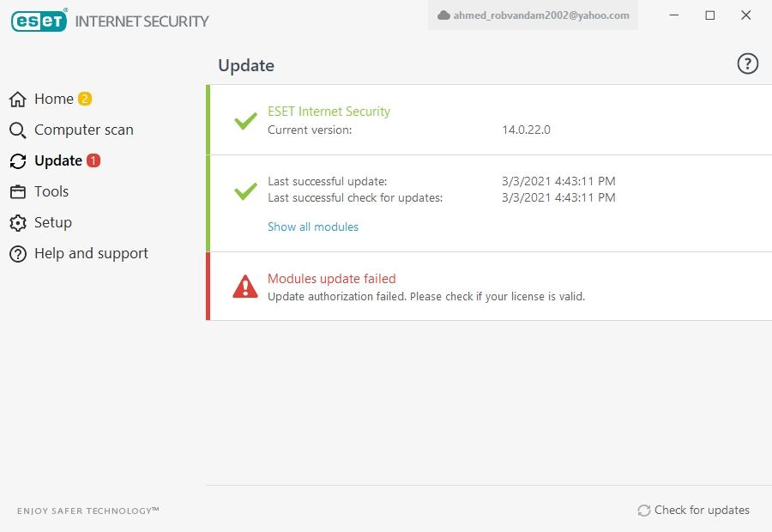This screenshot has height=532, width=772.
Task: Click the ESET logo in header
Action: pyautogui.click(x=39, y=21)
